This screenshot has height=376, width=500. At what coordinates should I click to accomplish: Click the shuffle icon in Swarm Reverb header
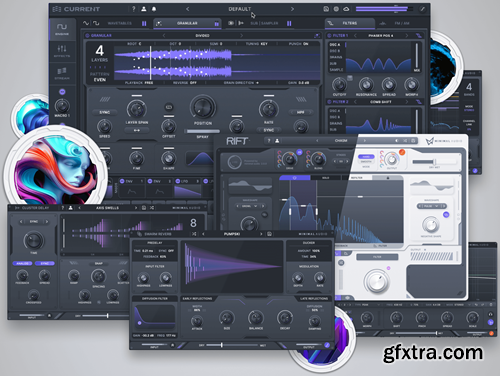click(x=194, y=234)
